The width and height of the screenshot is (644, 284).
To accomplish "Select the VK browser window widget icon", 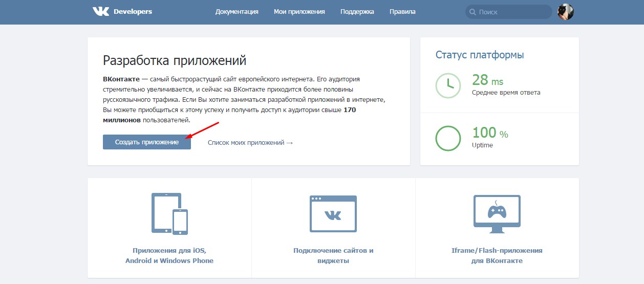I will point(333,213).
